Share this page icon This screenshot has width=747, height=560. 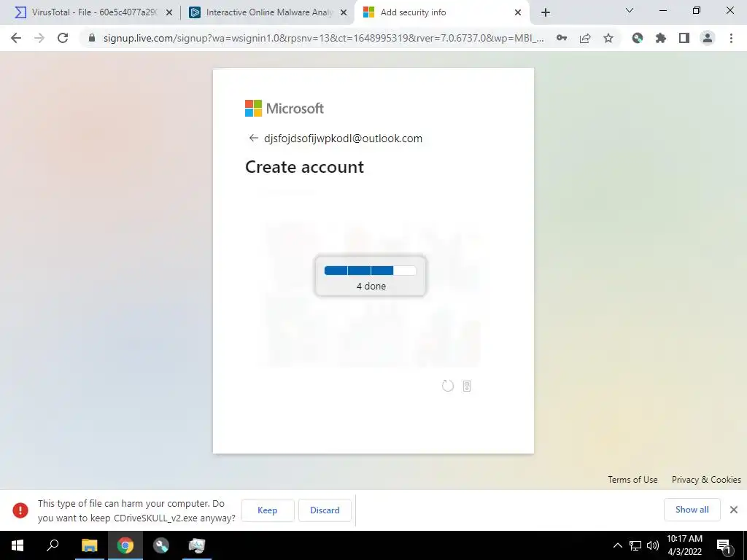(x=585, y=38)
